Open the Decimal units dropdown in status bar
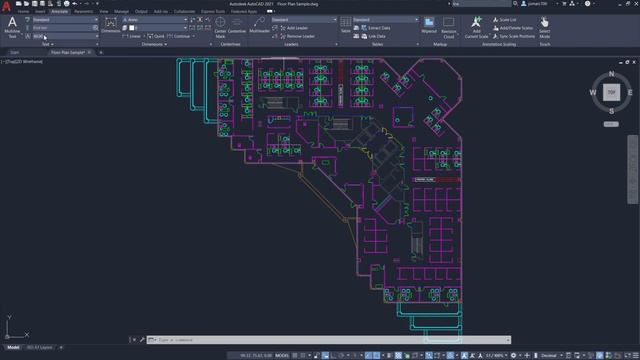 (551, 356)
